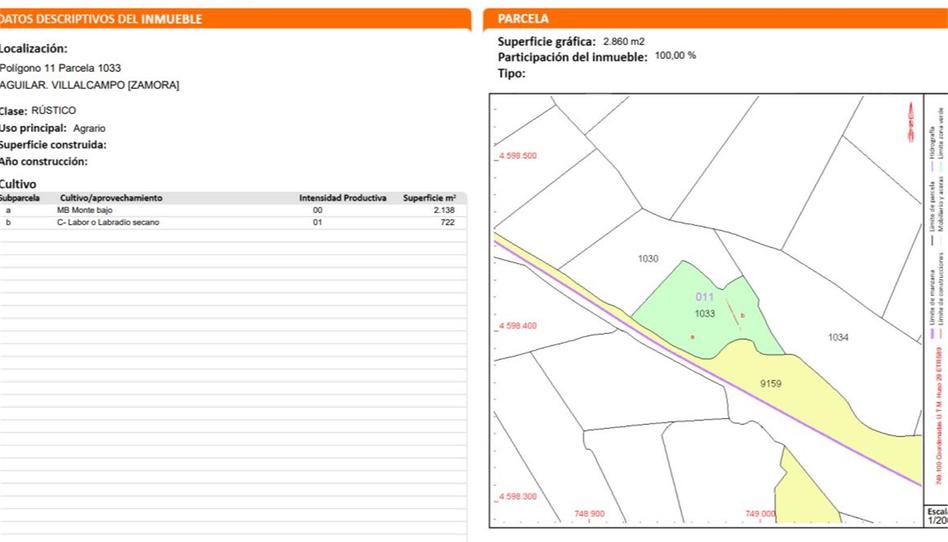Click coordinate label 4.598.500 on the map
Image resolution: width=948 pixels, height=542 pixels.
(517, 155)
